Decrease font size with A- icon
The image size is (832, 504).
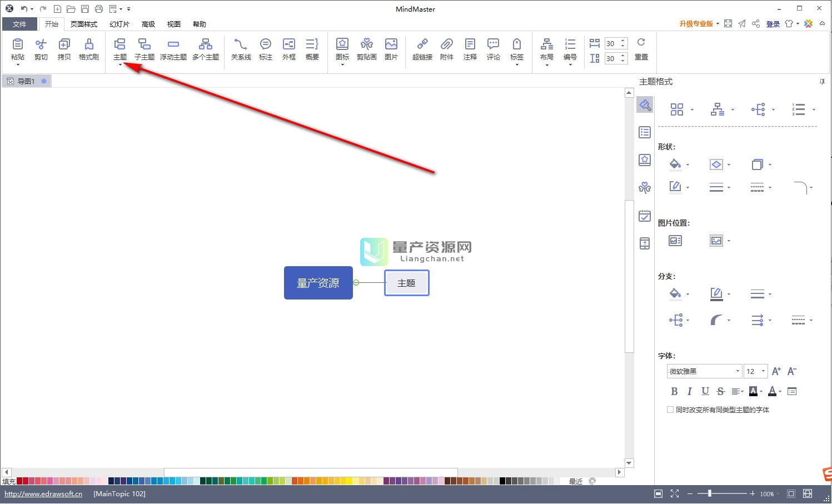coord(792,371)
